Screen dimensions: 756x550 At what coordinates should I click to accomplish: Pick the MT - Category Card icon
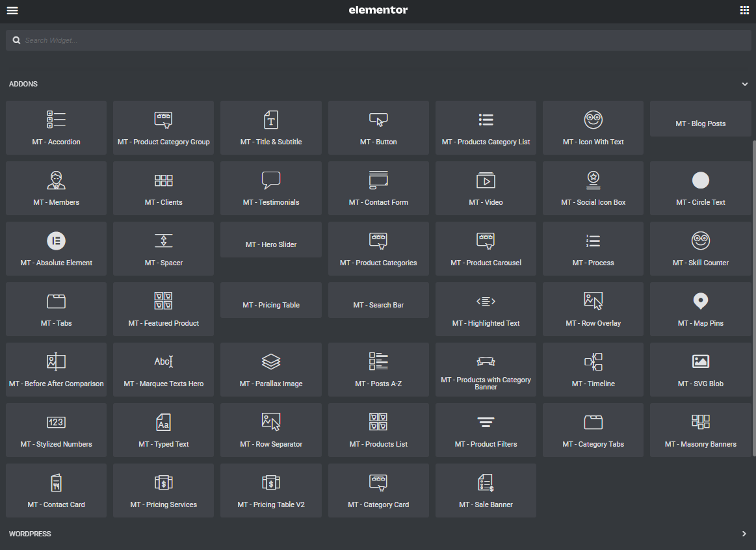[378, 482]
